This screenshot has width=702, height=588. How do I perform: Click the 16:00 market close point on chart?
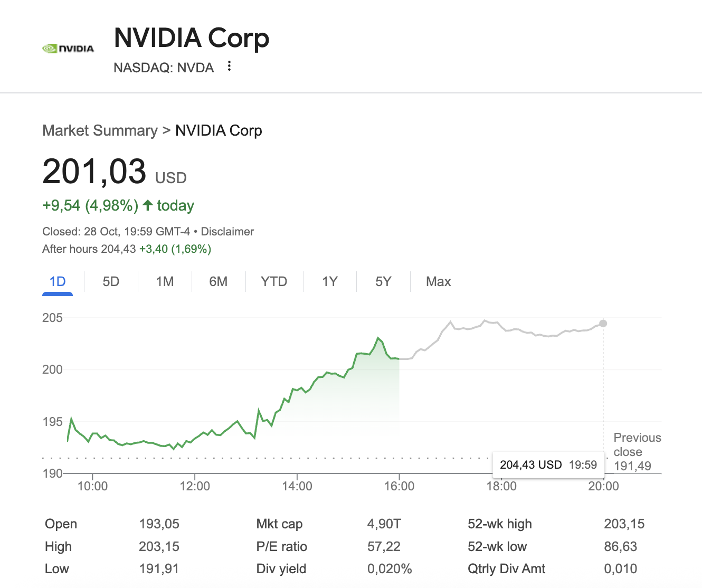pos(399,359)
